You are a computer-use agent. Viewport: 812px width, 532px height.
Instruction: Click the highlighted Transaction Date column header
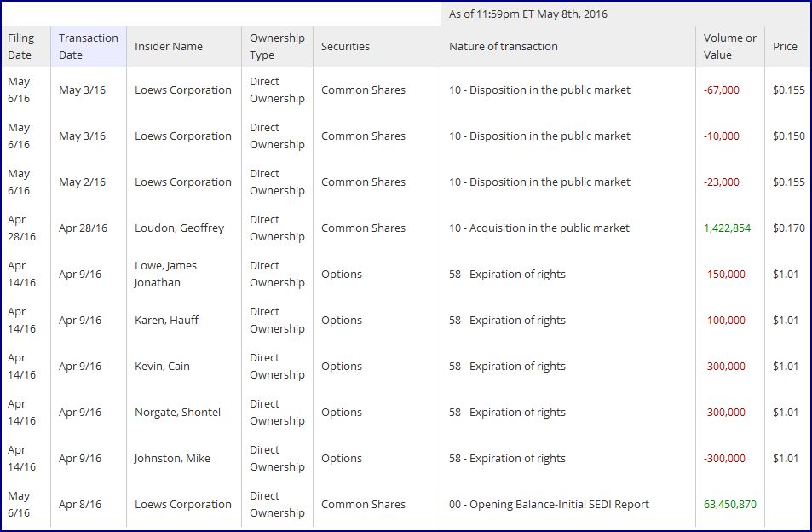(x=88, y=47)
